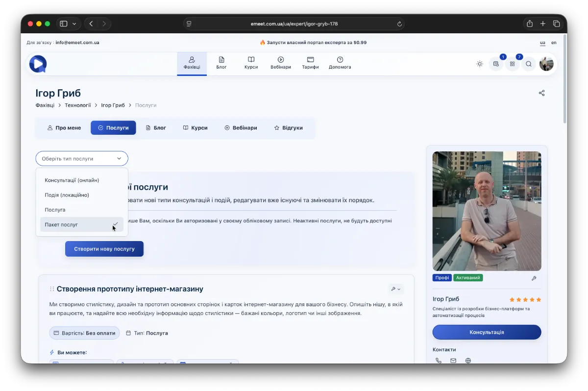Open 'Курси' in top navigation menu
588x391 pixels.
pos(251,63)
